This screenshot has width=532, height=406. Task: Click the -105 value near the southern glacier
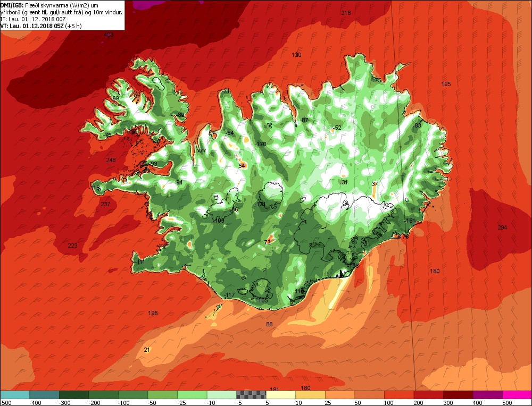(262, 301)
